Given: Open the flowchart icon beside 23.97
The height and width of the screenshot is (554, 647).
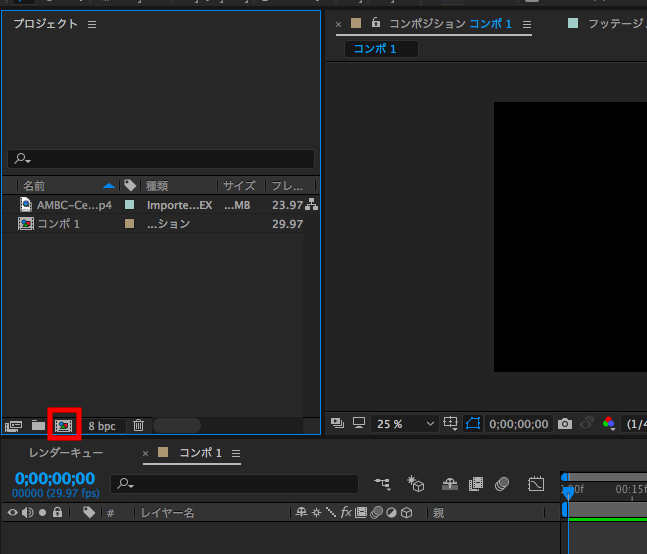Looking at the screenshot, I should pos(312,205).
